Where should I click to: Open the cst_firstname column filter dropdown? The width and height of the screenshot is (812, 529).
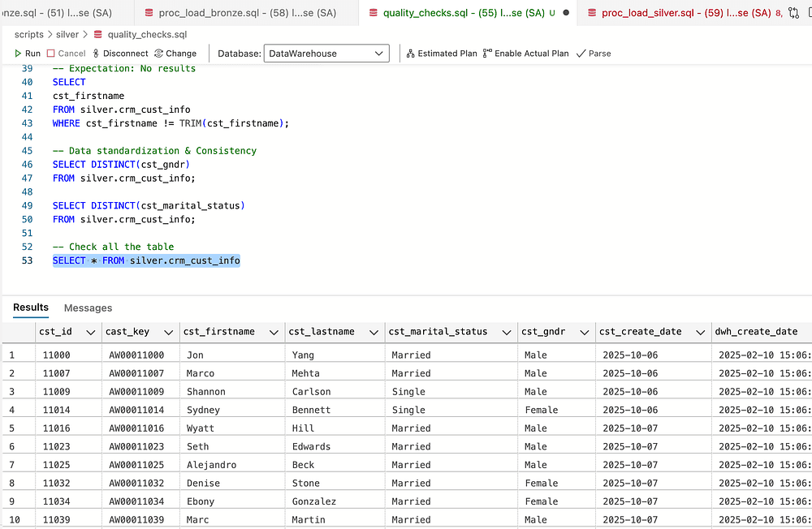[x=274, y=333]
